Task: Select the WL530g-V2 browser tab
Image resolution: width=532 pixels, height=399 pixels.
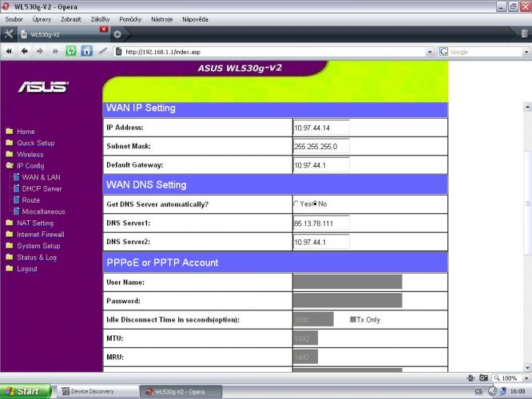Action: 59,34
